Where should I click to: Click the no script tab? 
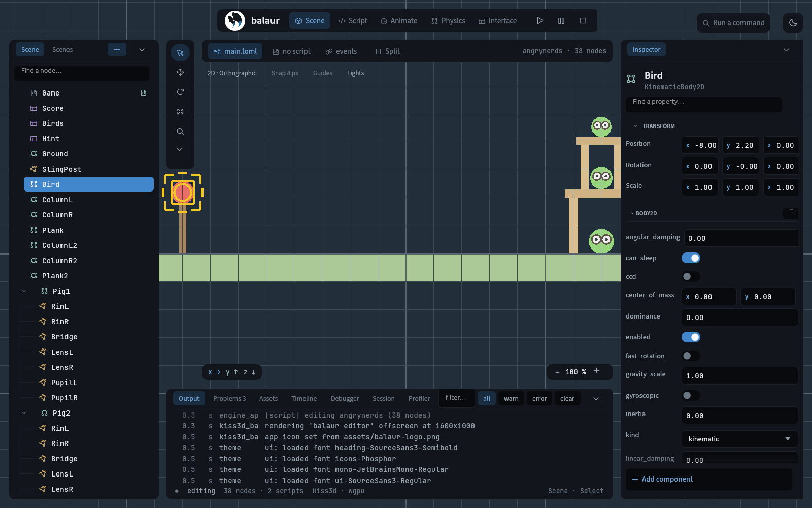[291, 51]
